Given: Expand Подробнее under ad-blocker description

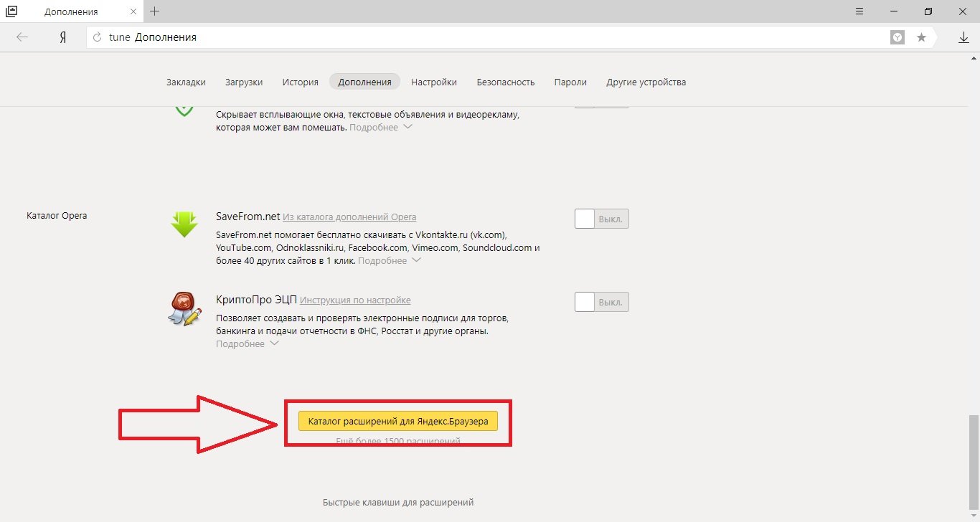Looking at the screenshot, I should 381,128.
